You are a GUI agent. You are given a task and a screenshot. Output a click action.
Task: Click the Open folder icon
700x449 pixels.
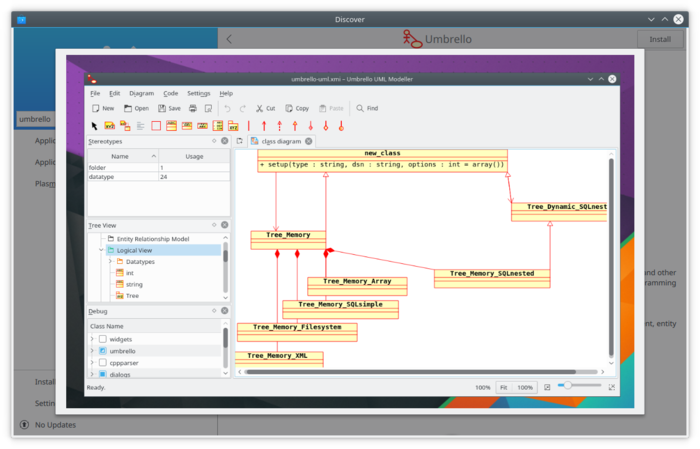(128, 108)
